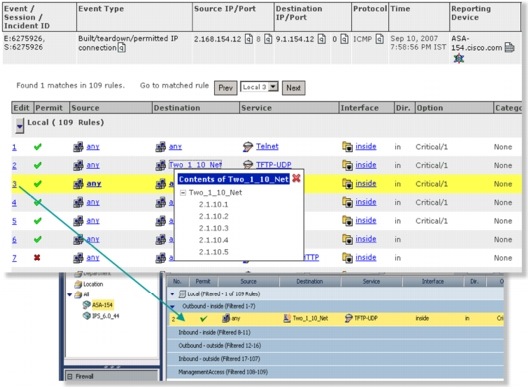
Task: Click the red deny X mark in rule 7
Action: pyautogui.click(x=37, y=258)
